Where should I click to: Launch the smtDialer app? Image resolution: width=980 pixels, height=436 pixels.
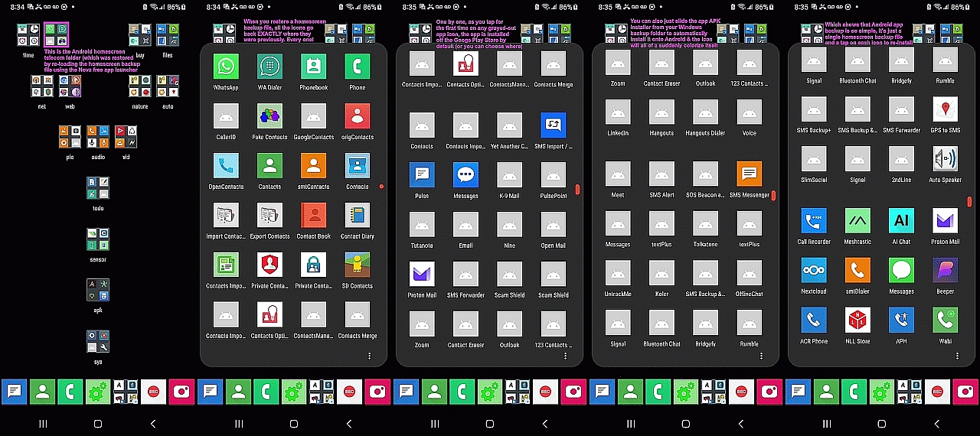click(857, 271)
